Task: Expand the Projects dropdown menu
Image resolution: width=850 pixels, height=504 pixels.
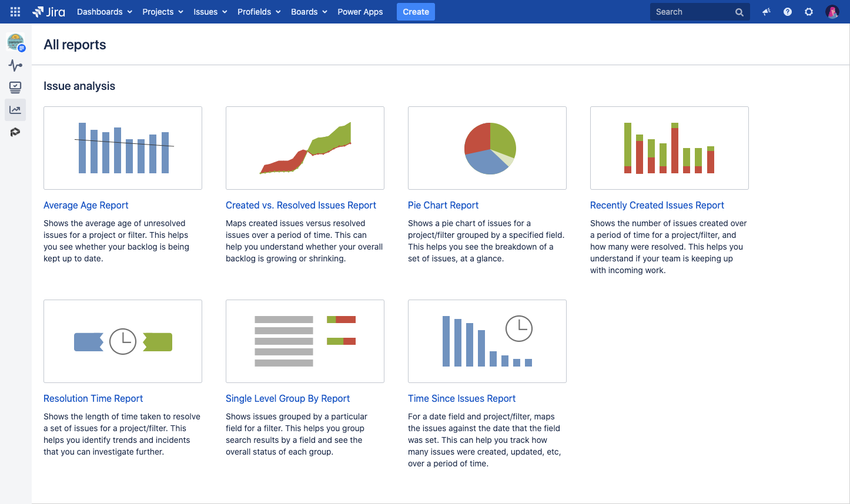Action: pyautogui.click(x=162, y=11)
